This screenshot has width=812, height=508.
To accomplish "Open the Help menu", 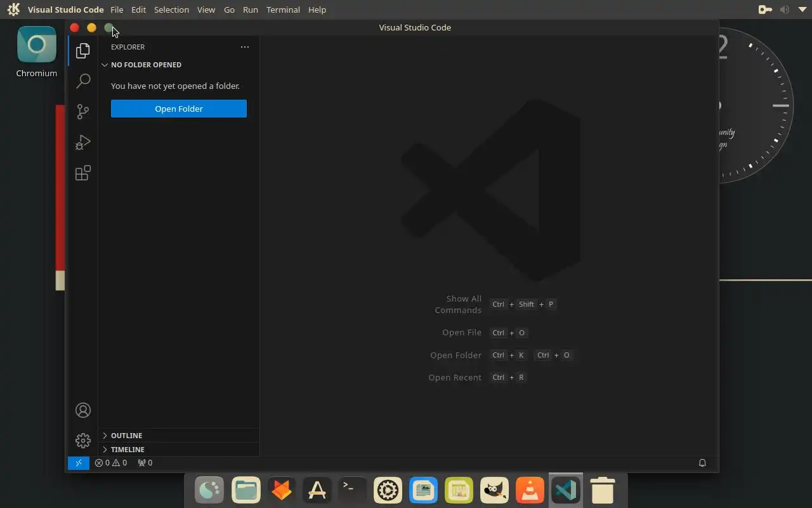I will click(317, 10).
